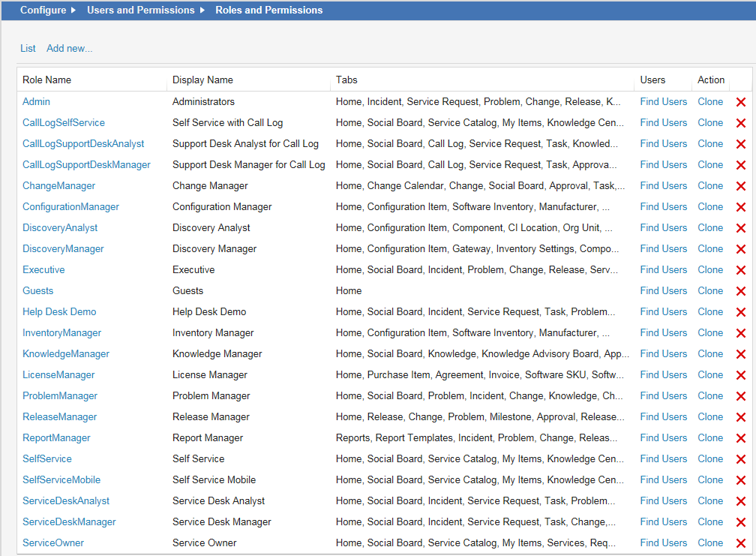Image resolution: width=756 pixels, height=556 pixels.
Task: Sort by Display Name column header
Action: [202, 80]
